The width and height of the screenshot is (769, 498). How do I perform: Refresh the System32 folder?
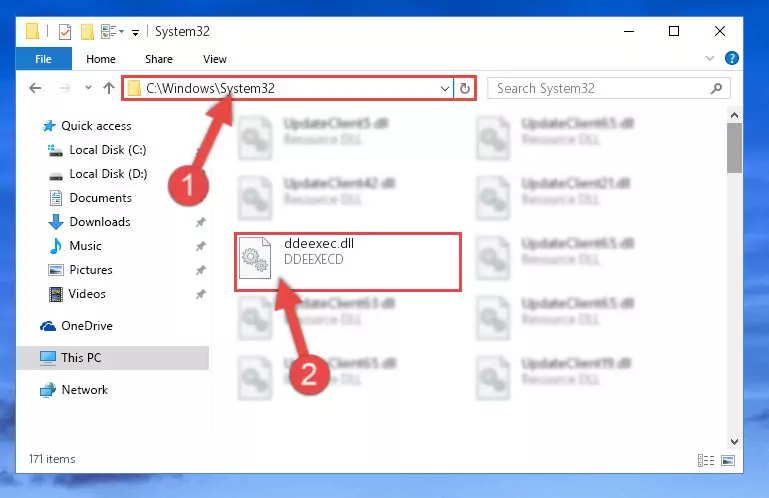point(464,89)
